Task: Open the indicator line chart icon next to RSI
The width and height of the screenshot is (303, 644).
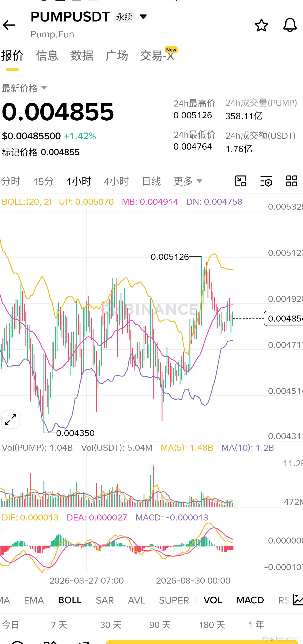Action: pos(297,600)
